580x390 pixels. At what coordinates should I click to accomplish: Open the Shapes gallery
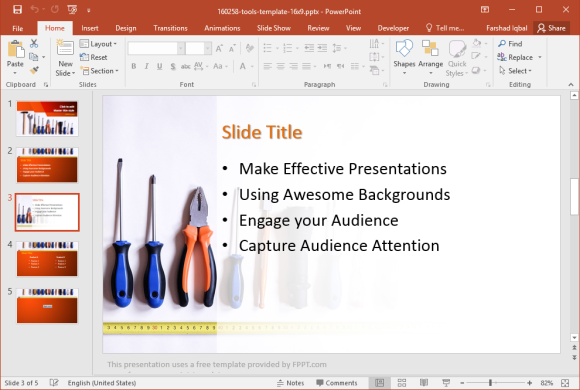(404, 57)
